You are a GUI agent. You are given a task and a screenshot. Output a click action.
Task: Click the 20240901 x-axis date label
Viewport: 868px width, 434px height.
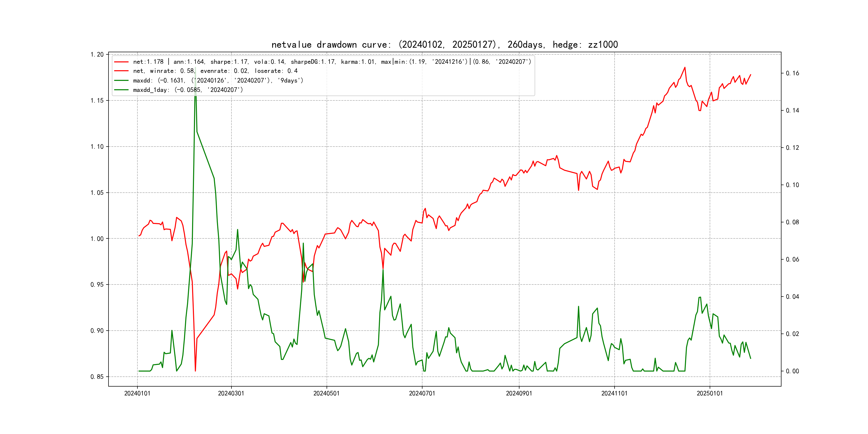pyautogui.click(x=519, y=393)
